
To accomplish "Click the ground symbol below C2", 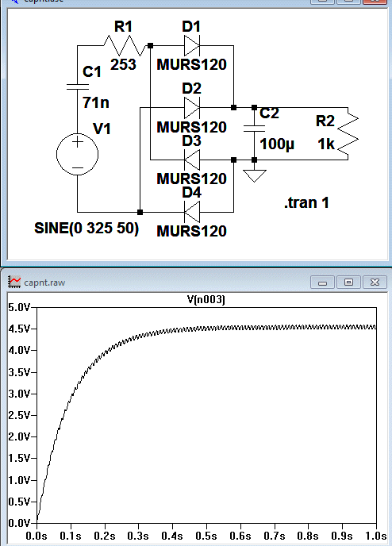I will 255,175.
